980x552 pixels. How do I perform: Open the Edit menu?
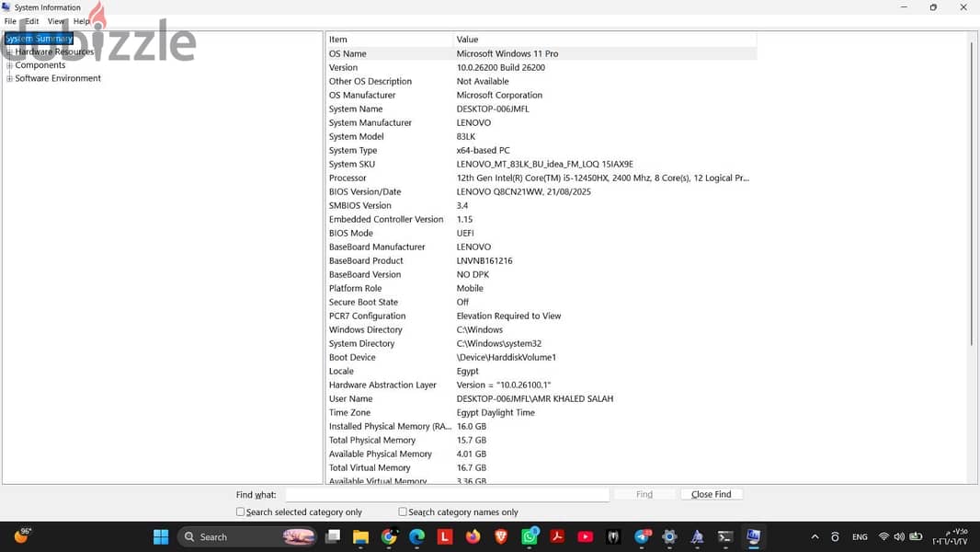click(32, 21)
